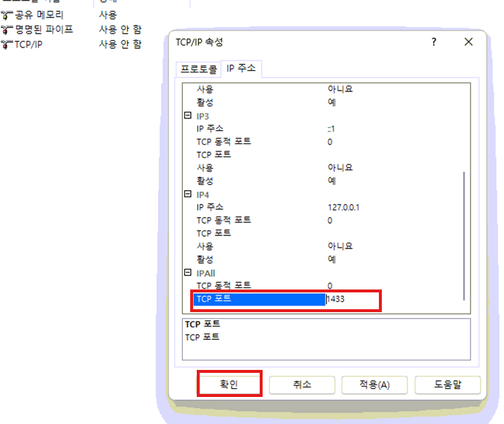504x424 pixels.
Task: Click the IP3 group header label
Action: [203, 116]
